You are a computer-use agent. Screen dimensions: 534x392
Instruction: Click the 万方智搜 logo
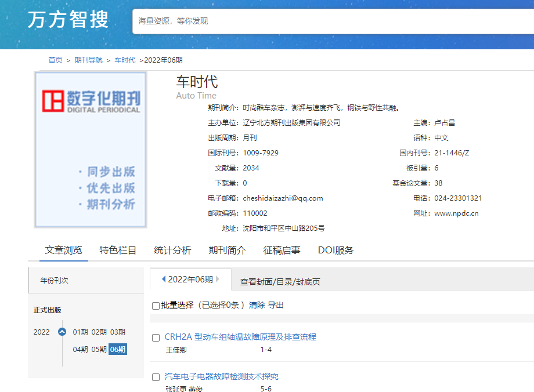click(x=68, y=19)
